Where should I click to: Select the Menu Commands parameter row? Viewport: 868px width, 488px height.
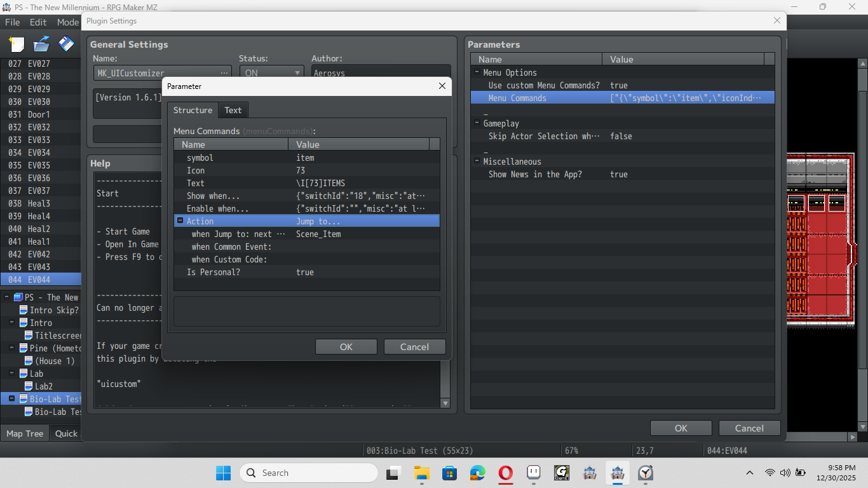(623, 98)
